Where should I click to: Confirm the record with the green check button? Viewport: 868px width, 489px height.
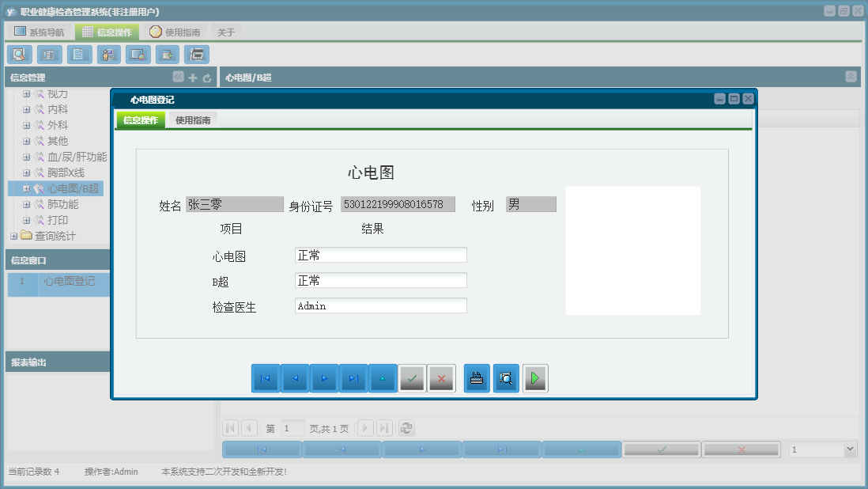click(x=412, y=378)
